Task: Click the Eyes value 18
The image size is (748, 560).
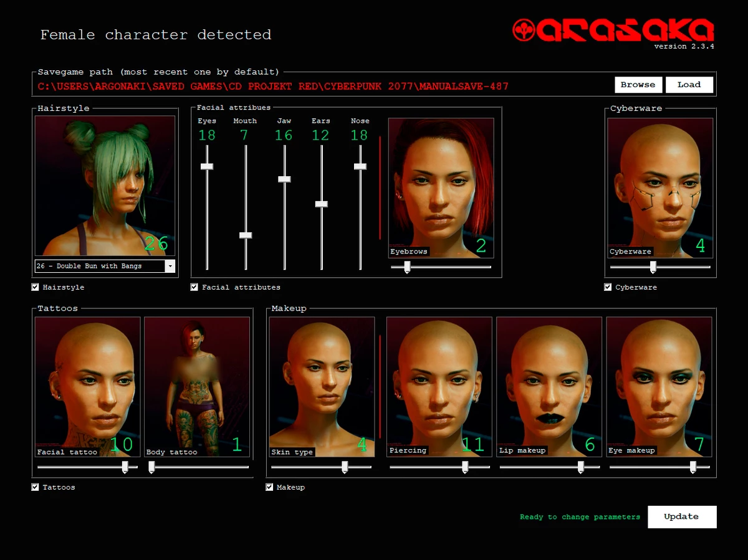Action: tap(207, 135)
